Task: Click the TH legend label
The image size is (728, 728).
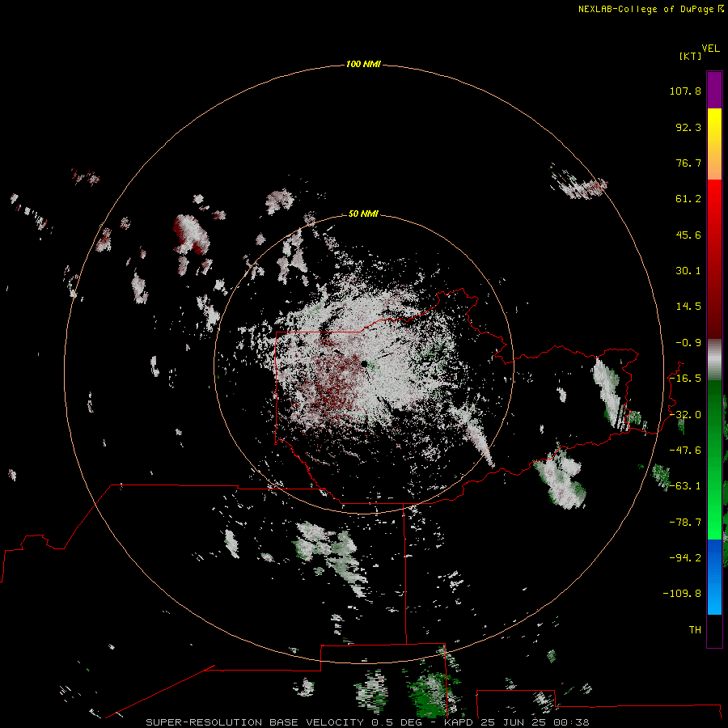Action: (x=695, y=629)
